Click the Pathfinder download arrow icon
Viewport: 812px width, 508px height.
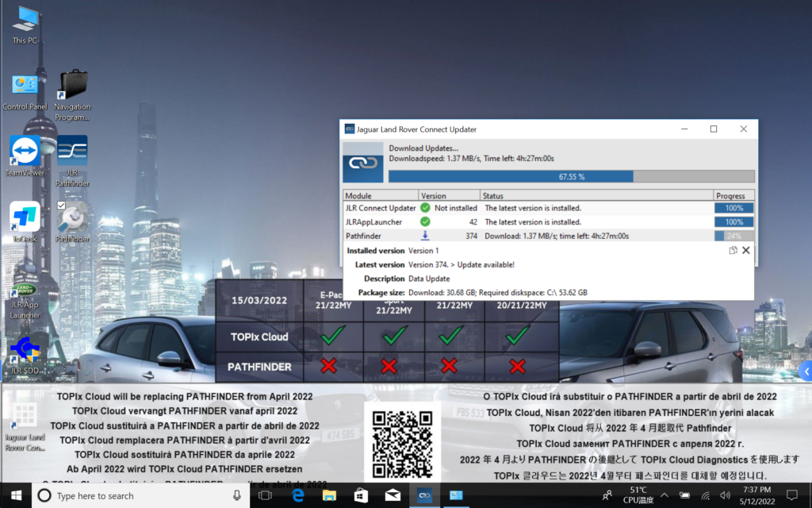click(x=425, y=236)
